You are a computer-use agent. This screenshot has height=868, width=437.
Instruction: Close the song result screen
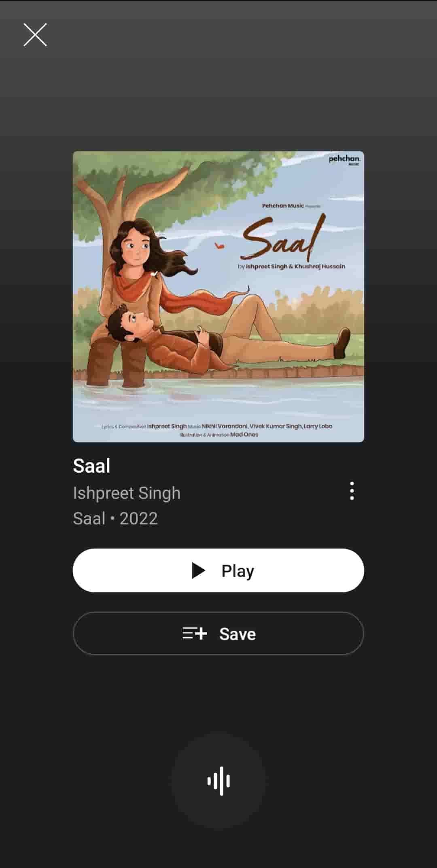[35, 35]
